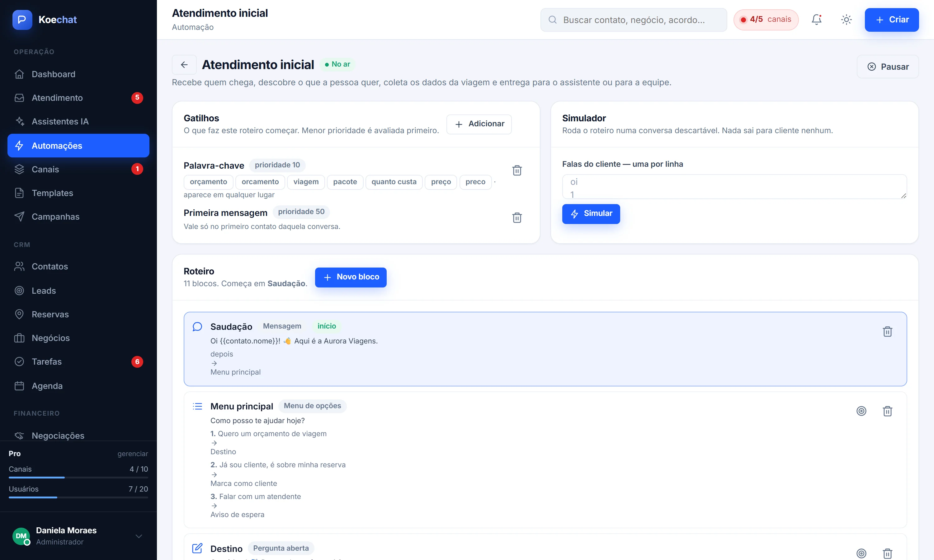Add a Novo bloco
Screen dimensions: 934x560
coord(350,278)
